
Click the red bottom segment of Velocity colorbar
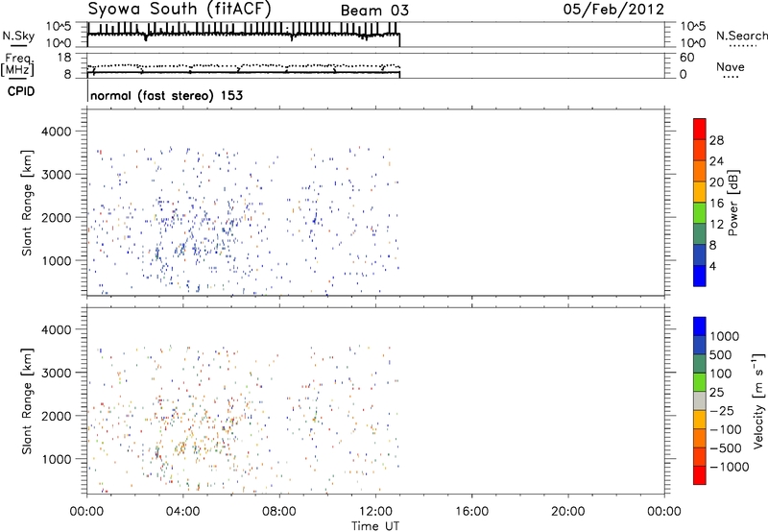coord(700,475)
